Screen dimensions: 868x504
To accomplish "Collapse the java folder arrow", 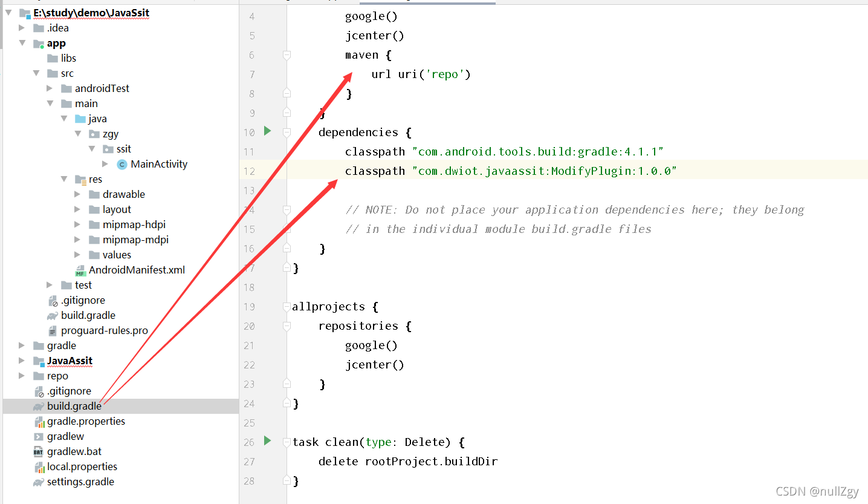I will pyautogui.click(x=63, y=119).
